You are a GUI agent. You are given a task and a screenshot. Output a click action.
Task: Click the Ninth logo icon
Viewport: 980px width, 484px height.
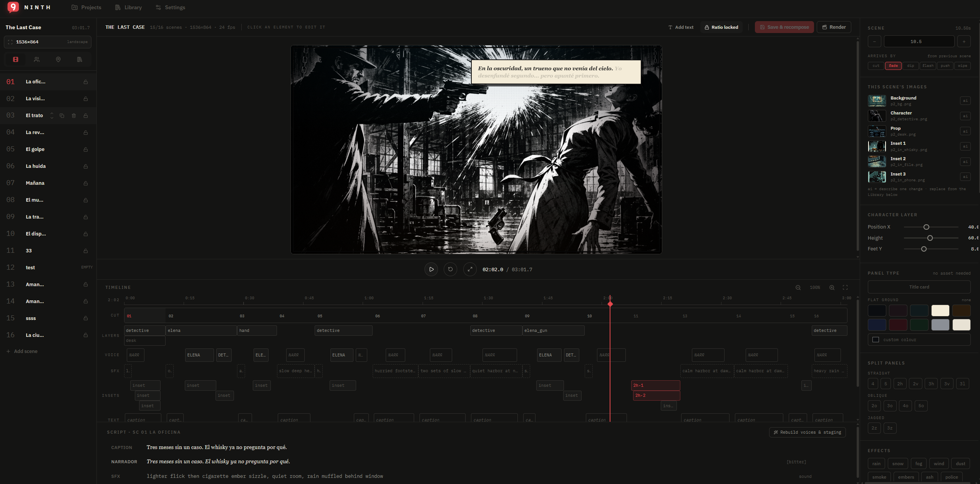coord(13,7)
